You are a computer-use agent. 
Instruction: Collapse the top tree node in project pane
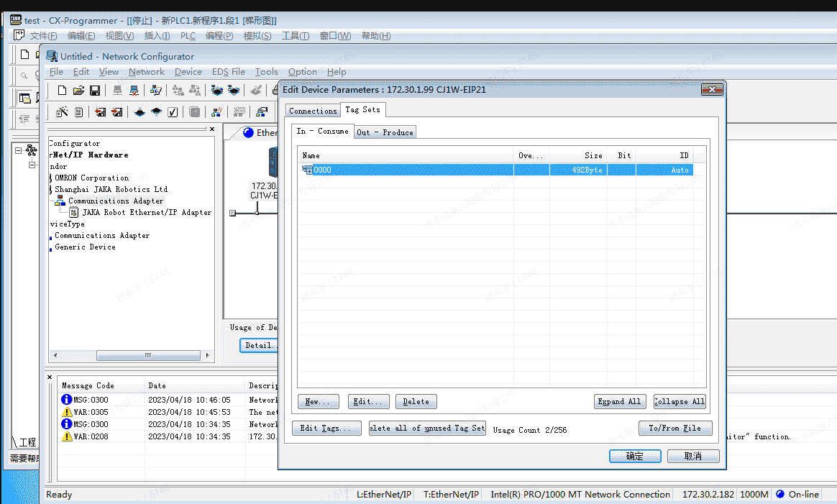[19, 150]
